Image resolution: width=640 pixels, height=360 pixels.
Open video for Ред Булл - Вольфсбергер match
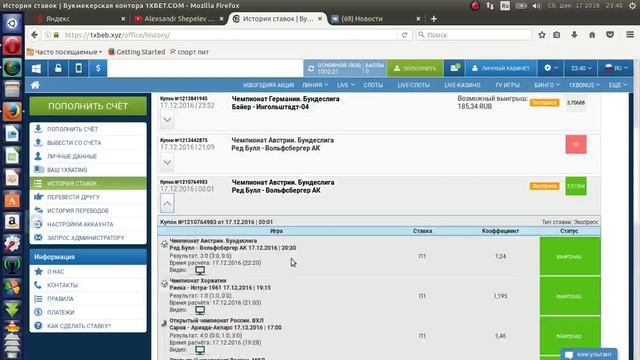[200, 270]
